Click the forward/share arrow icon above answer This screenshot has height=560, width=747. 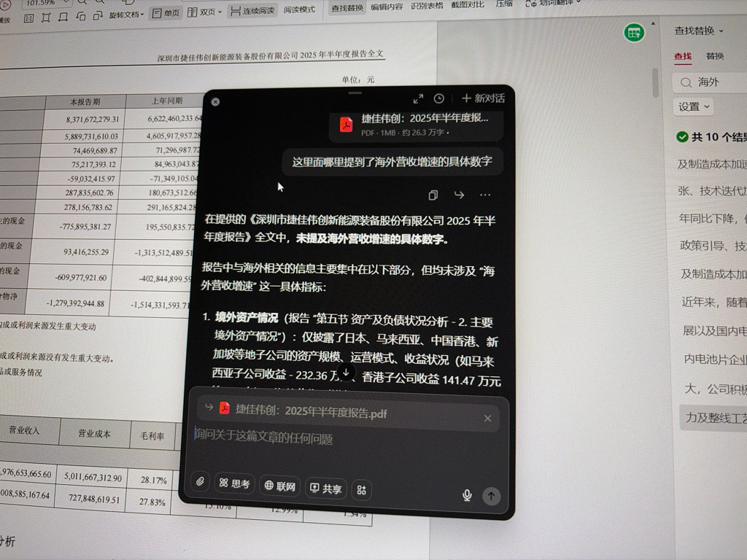point(459,195)
